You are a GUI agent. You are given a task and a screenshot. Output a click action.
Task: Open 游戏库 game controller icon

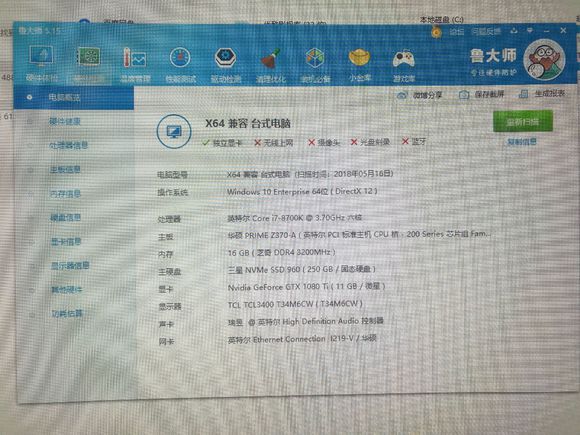pos(404,64)
